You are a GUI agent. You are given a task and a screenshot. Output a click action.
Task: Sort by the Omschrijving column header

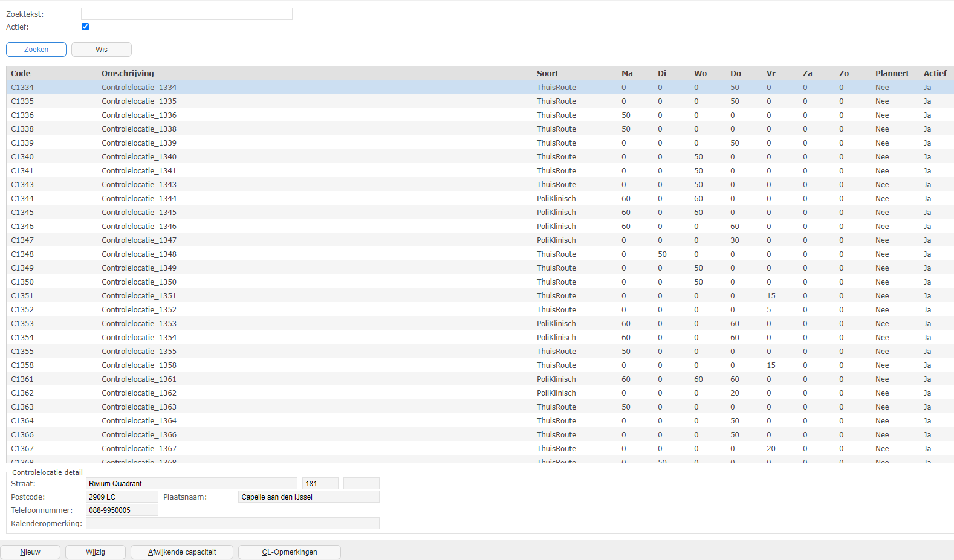coord(128,73)
